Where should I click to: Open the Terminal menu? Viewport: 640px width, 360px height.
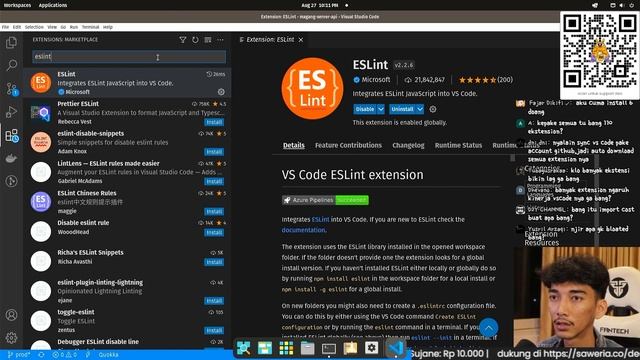tap(91, 27)
